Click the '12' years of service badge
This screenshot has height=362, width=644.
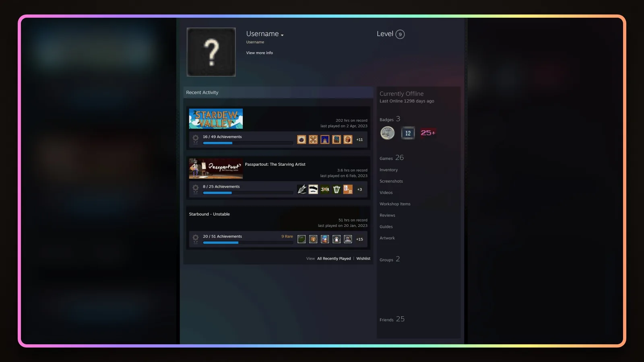click(408, 133)
